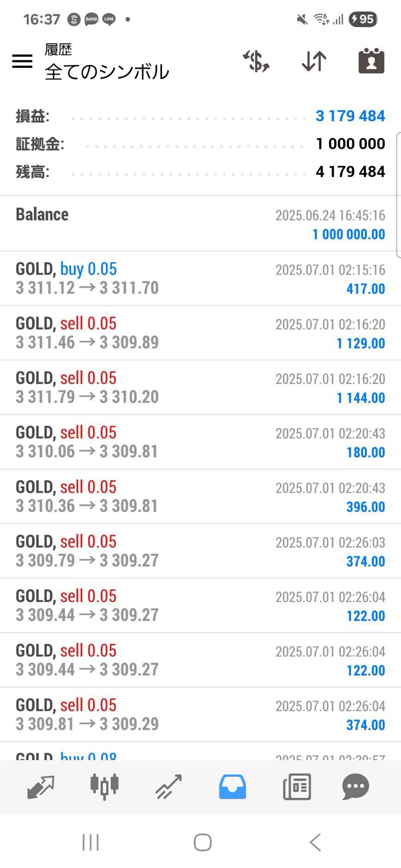Open the News newspaper tab

click(x=297, y=786)
